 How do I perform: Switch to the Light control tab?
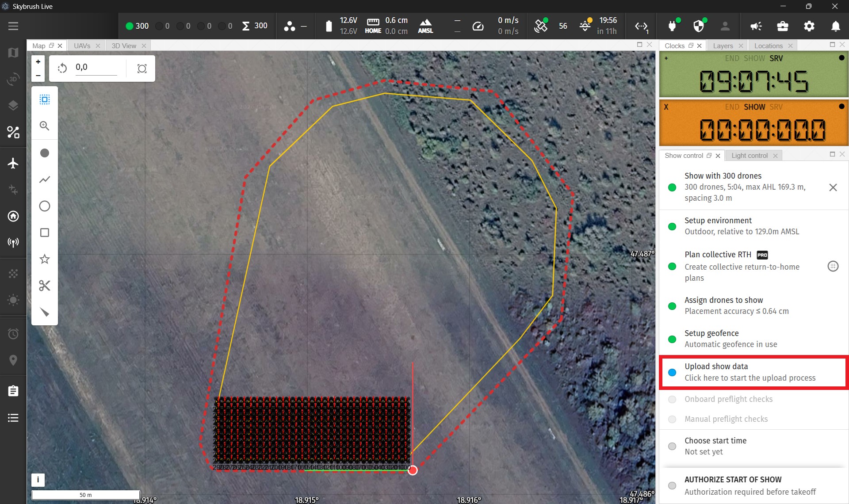click(x=750, y=155)
